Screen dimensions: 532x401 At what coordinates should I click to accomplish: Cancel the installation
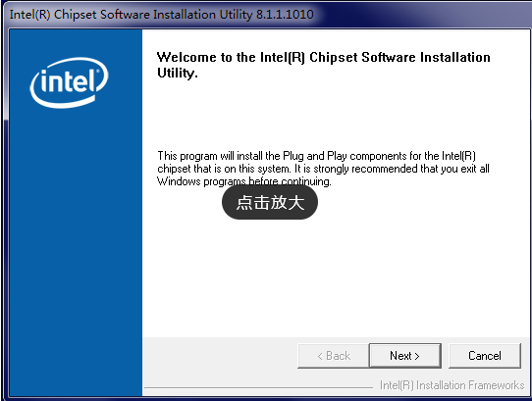click(485, 356)
